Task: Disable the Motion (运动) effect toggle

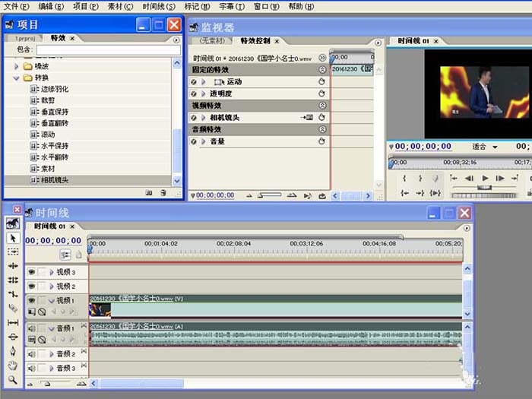Action: click(x=194, y=82)
